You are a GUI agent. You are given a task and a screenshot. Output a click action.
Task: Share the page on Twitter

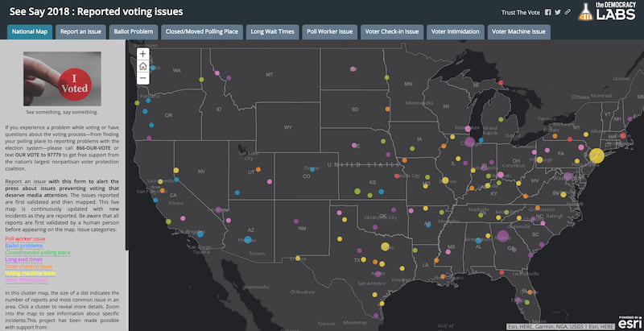[x=558, y=12]
